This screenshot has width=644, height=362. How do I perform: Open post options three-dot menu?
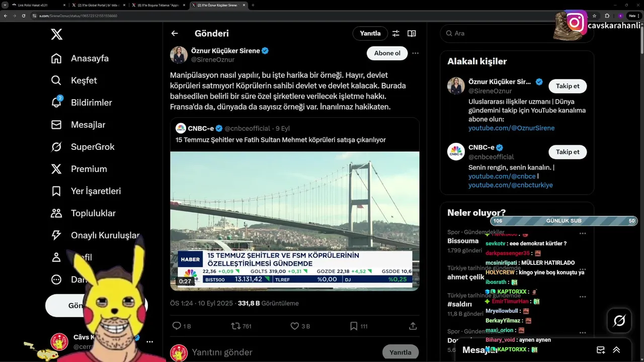[415, 53]
